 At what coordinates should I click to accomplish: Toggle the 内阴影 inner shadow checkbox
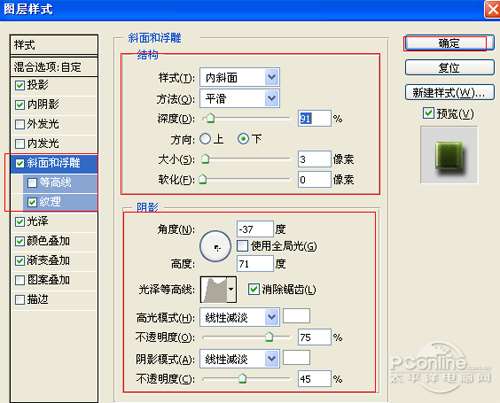coord(20,105)
